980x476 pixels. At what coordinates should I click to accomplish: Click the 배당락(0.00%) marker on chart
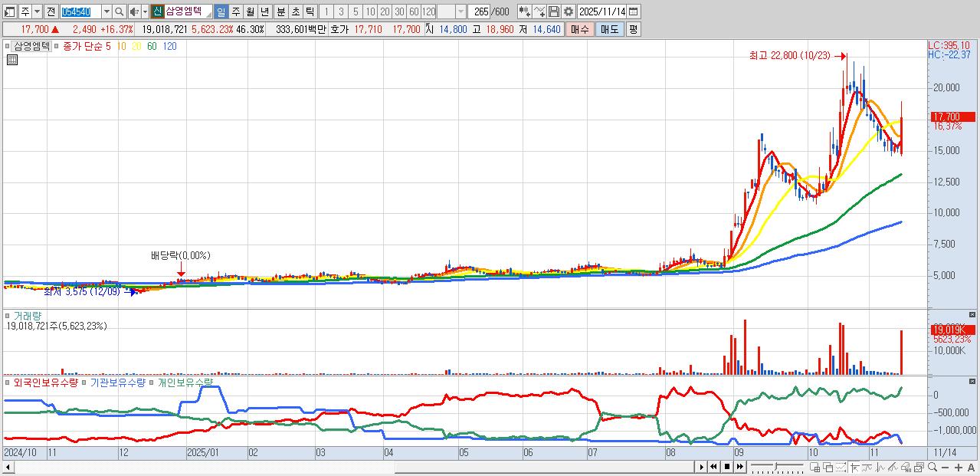click(180, 256)
